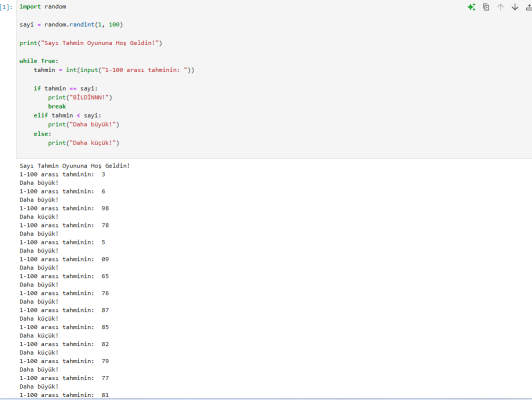Viewport: 532px width, 400px height.
Task: Click the output prompt line with guess 81
Action: tap(64, 395)
